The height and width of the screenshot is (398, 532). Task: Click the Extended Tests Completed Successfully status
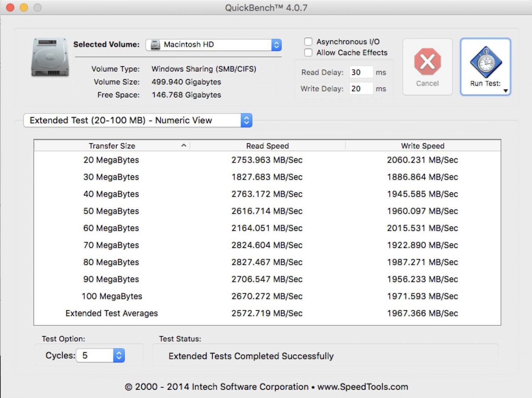[251, 356]
